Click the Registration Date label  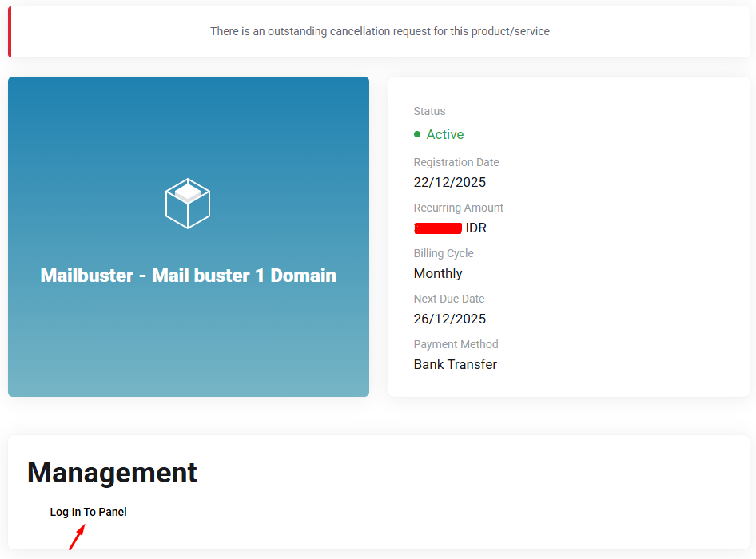pyautogui.click(x=456, y=162)
